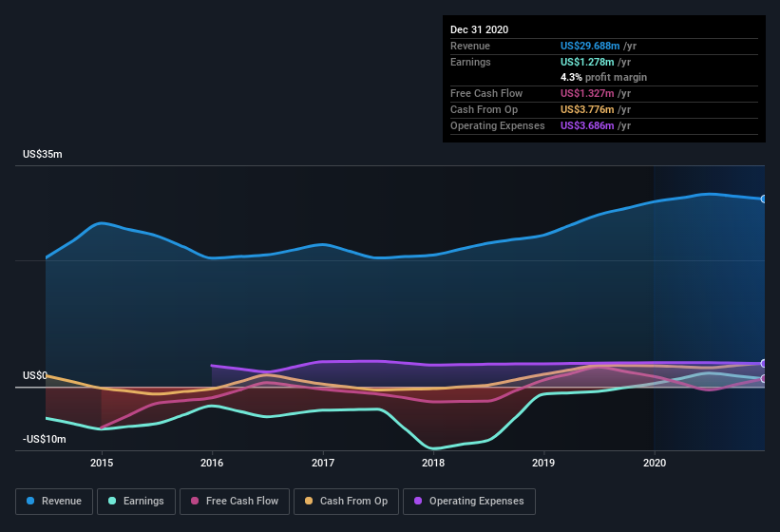Click the Operating Expenses endpoint marker
The image size is (780, 532).
click(764, 364)
